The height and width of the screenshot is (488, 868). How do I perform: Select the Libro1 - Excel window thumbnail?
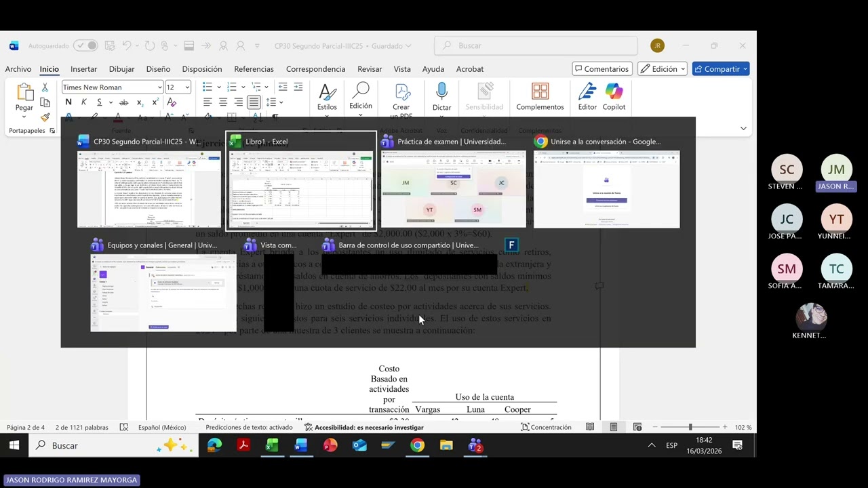point(301,181)
